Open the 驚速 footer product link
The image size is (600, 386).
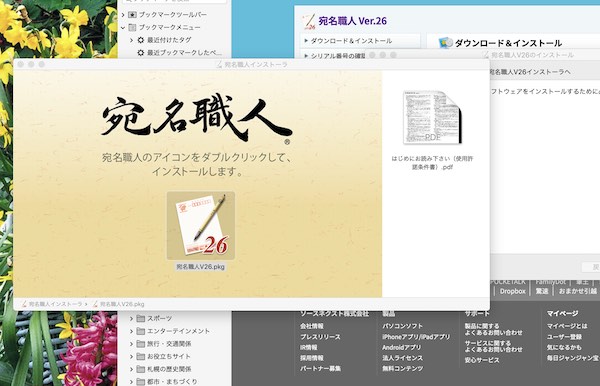coord(541,291)
